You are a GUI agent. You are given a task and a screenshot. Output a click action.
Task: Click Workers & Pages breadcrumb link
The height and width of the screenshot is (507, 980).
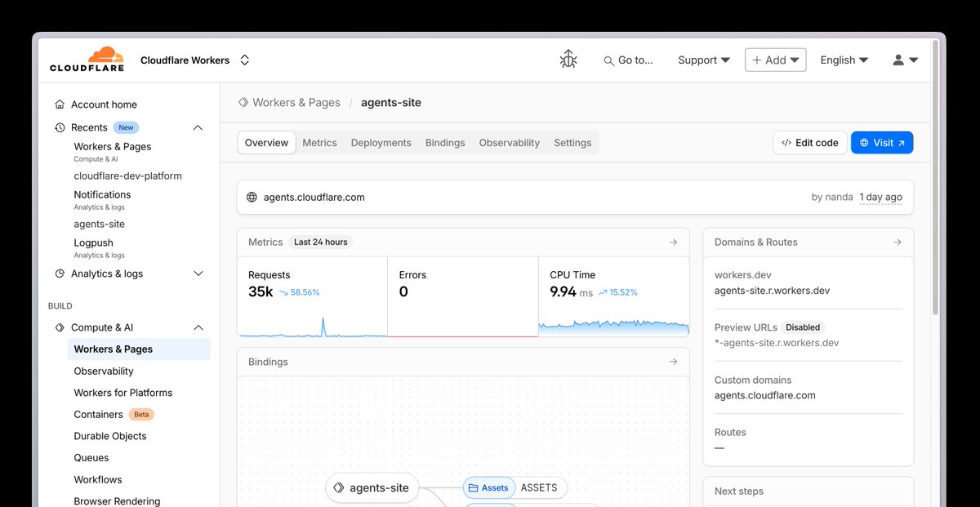coord(296,102)
